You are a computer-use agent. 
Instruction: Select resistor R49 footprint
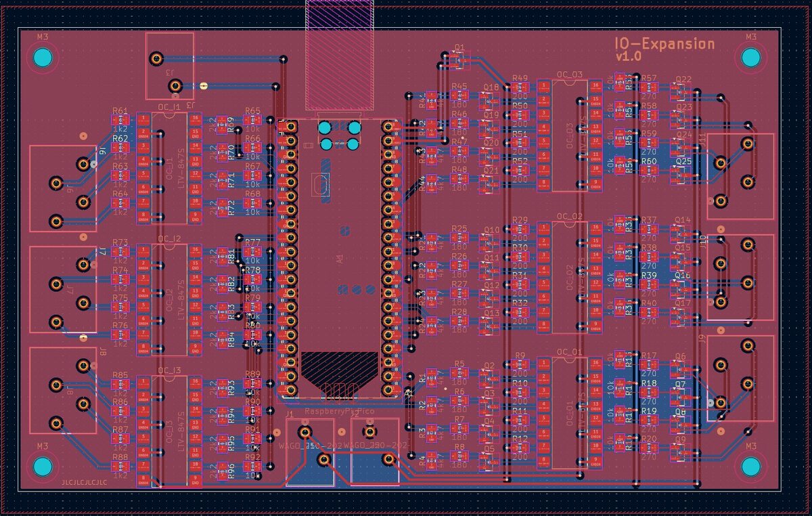click(520, 88)
